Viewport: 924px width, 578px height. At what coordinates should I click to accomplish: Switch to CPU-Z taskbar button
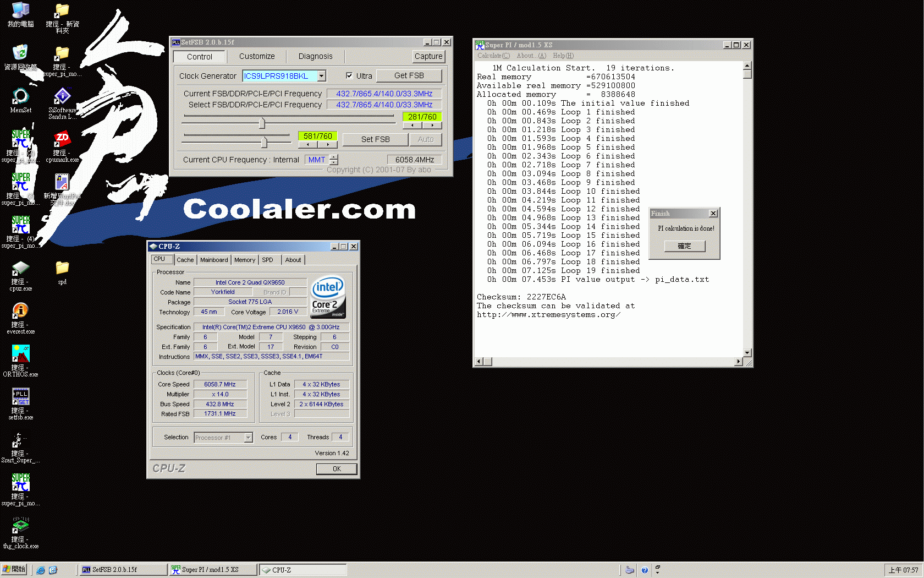point(302,570)
